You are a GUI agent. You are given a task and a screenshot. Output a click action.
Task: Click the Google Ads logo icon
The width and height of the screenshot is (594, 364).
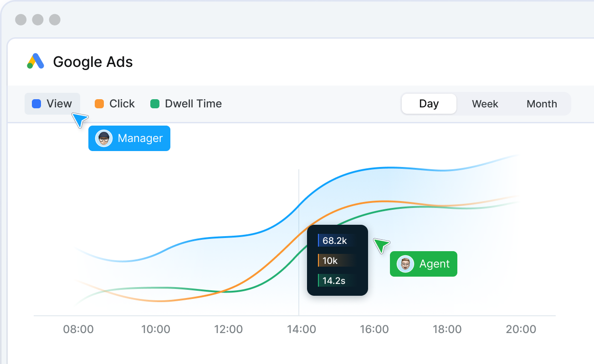pos(36,61)
